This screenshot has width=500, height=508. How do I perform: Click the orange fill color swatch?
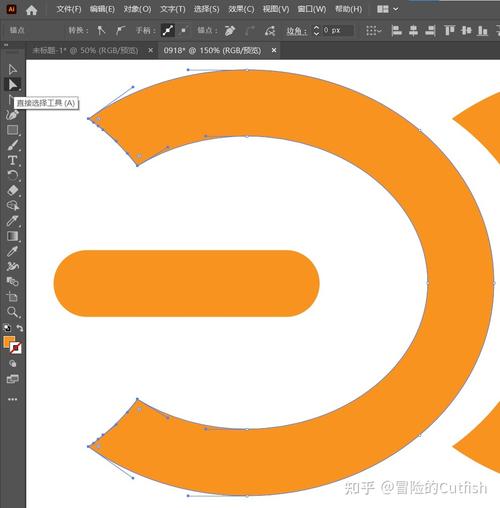point(8,342)
